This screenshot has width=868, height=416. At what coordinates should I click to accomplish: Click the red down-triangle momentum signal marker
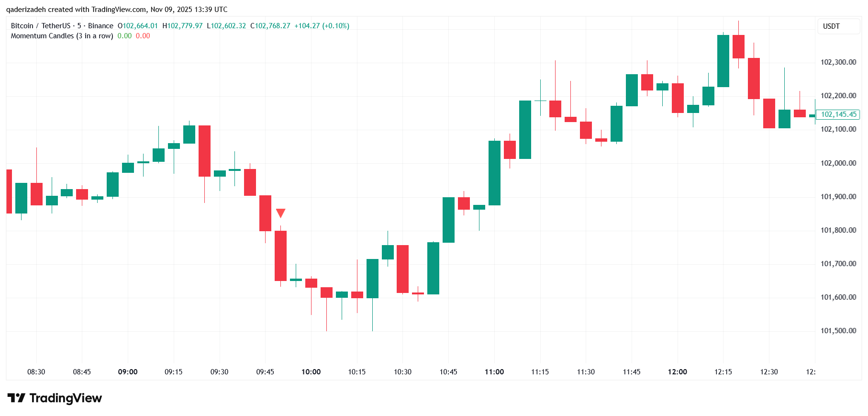tap(281, 213)
